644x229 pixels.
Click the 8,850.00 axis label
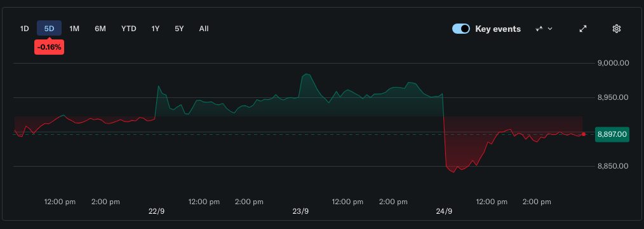click(x=612, y=166)
